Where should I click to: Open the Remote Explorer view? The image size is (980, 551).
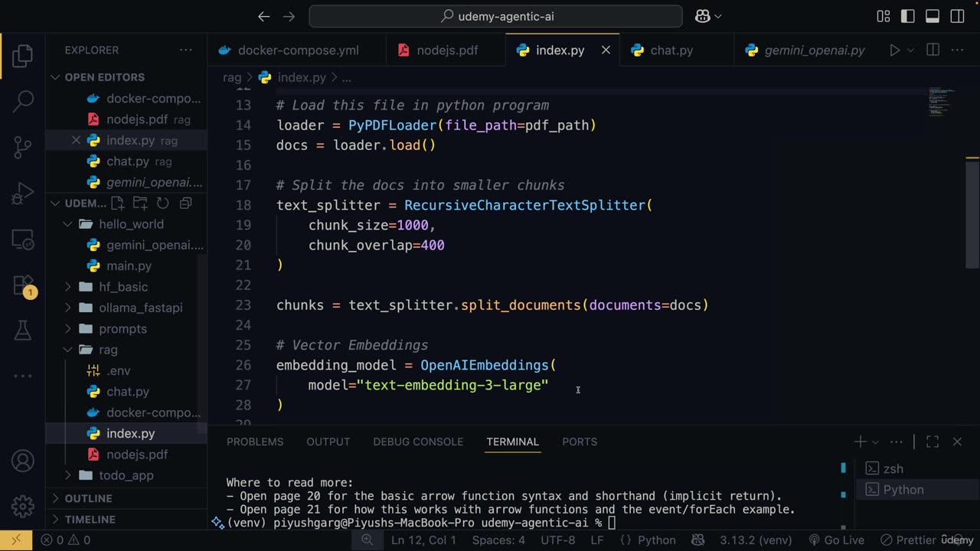23,240
